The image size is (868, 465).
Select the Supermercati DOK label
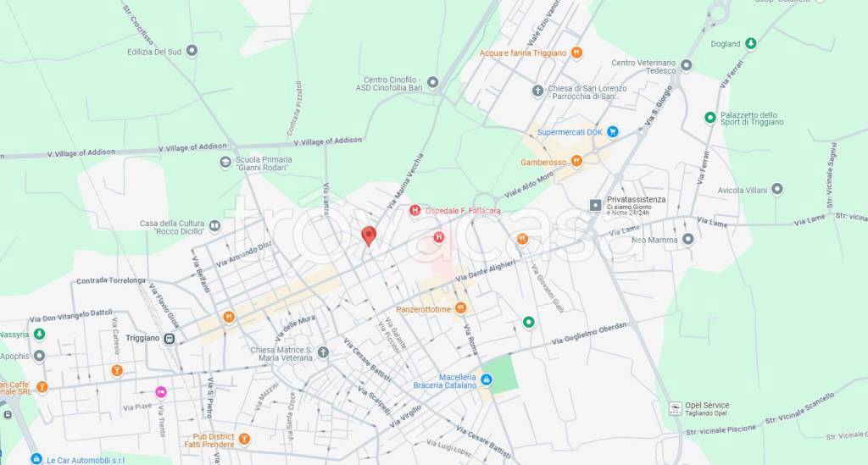570,132
